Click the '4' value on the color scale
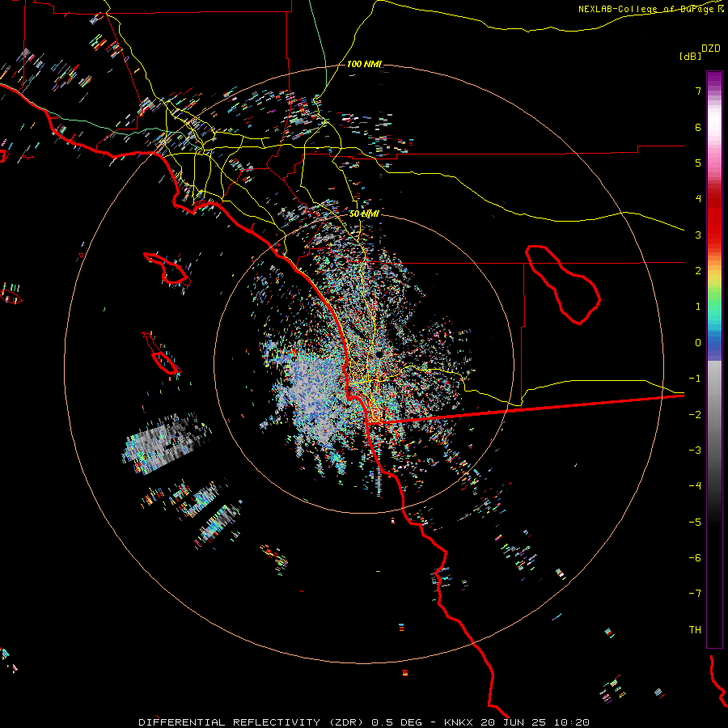The image size is (728, 728). (x=698, y=198)
